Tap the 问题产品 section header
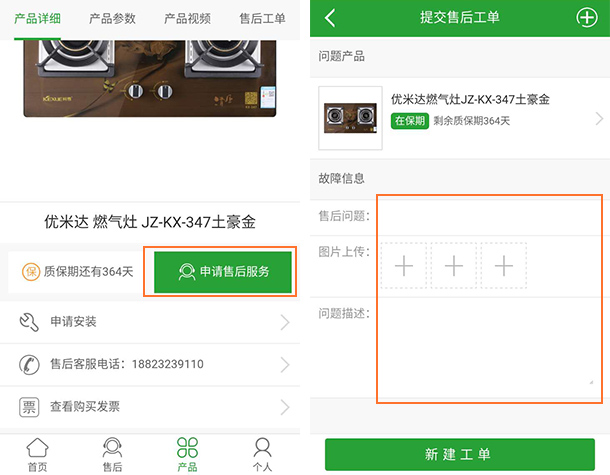The height and width of the screenshot is (475, 610). pos(341,56)
